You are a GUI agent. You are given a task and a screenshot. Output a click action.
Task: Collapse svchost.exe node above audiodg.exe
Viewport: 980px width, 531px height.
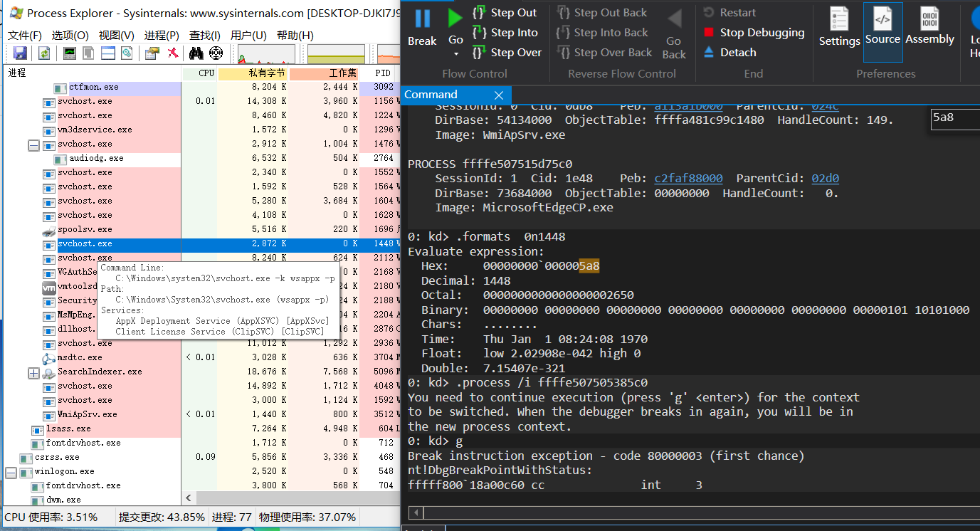[x=33, y=144]
